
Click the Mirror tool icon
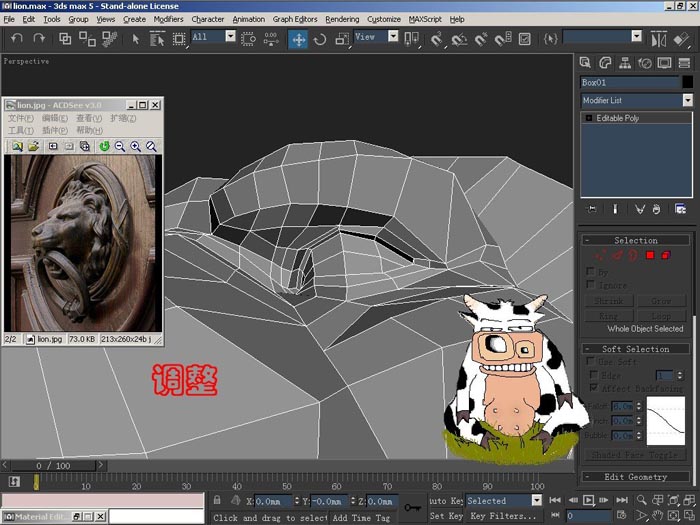point(658,39)
